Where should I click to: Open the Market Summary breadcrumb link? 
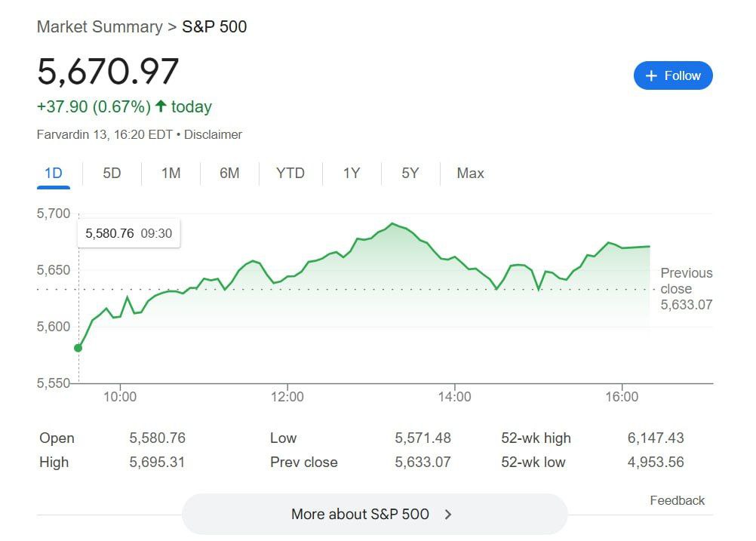coord(100,27)
